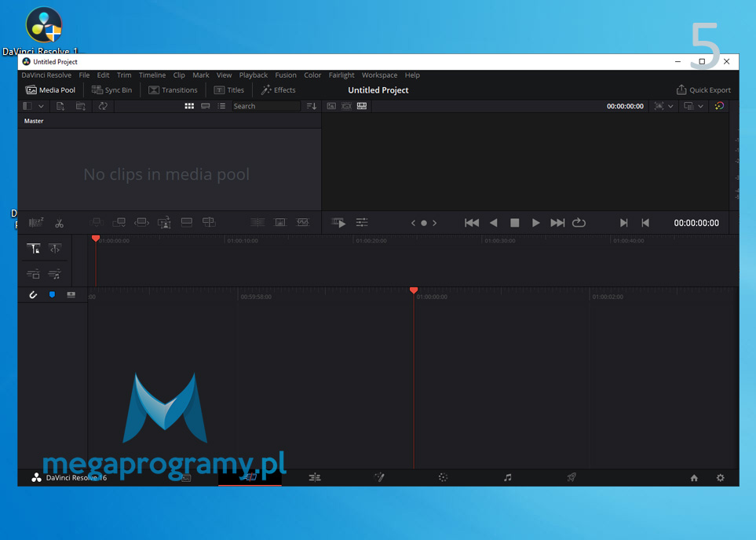Click the Add Marker blue icon
The image size is (756, 540).
[52, 294]
